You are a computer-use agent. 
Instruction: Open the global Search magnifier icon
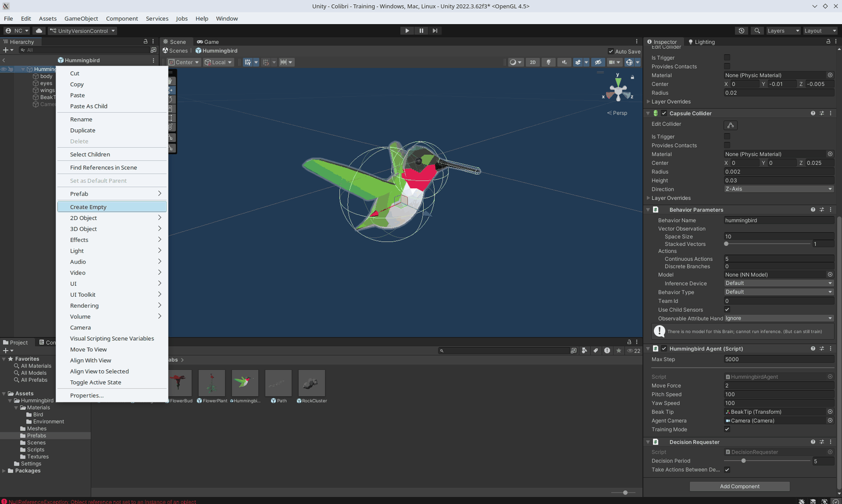pyautogui.click(x=757, y=31)
